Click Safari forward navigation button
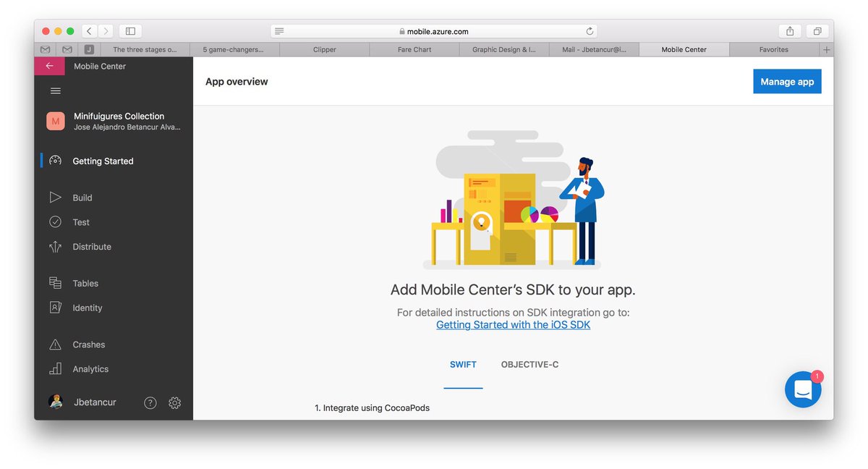868x469 pixels. [106, 31]
